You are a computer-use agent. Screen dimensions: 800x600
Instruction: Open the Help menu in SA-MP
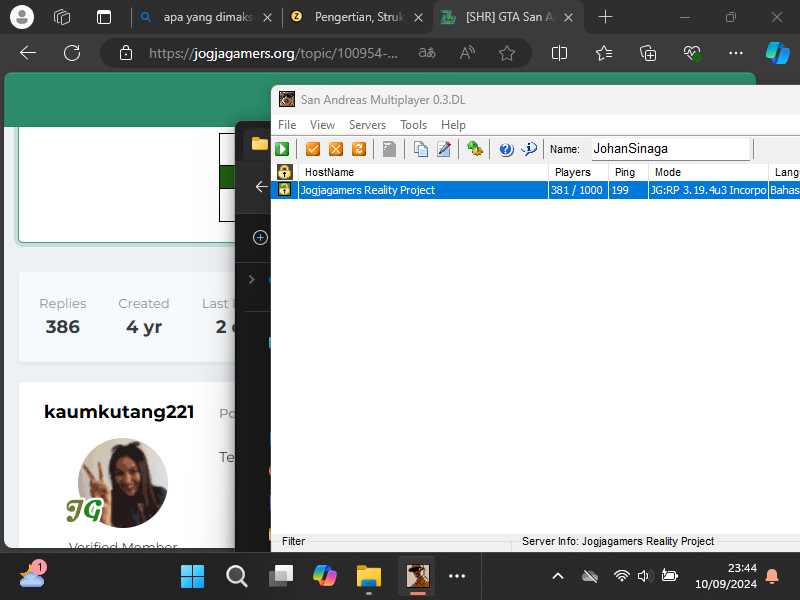pos(453,125)
